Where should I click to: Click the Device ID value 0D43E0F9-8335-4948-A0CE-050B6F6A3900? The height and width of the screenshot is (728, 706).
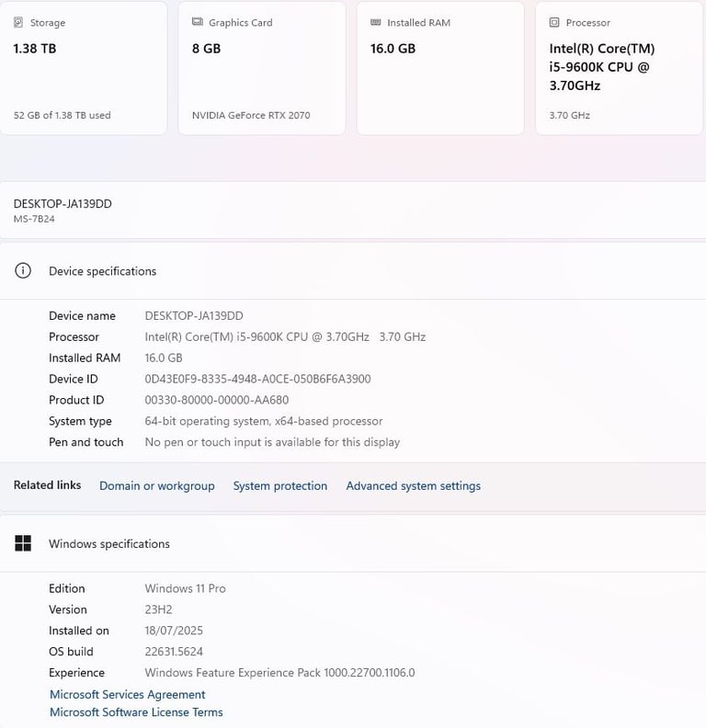[x=257, y=379]
